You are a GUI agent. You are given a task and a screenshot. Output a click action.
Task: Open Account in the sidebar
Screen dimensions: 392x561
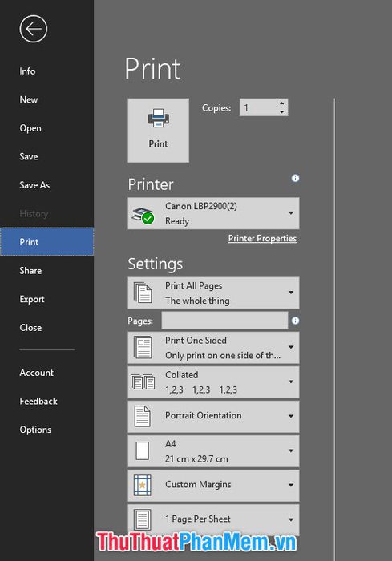(x=37, y=373)
